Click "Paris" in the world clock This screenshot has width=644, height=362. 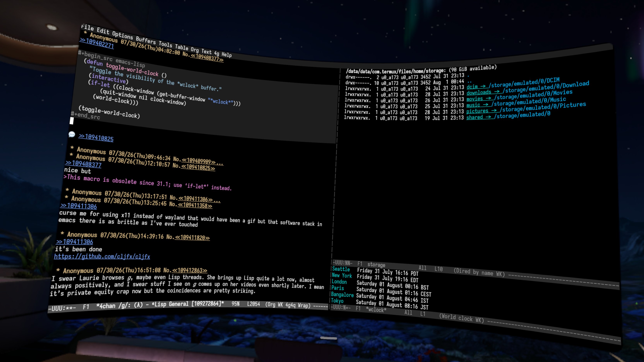pyautogui.click(x=337, y=288)
